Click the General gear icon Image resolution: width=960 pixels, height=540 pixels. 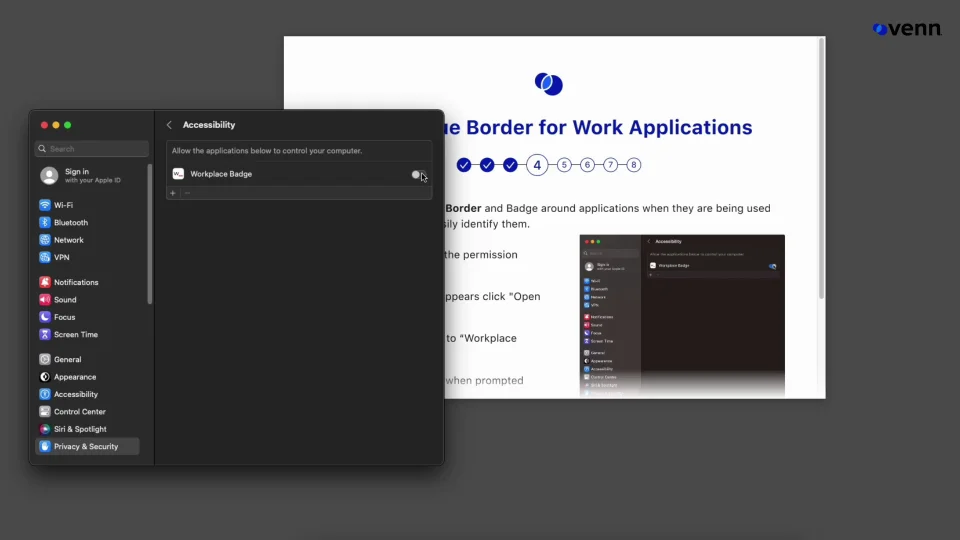click(x=45, y=359)
